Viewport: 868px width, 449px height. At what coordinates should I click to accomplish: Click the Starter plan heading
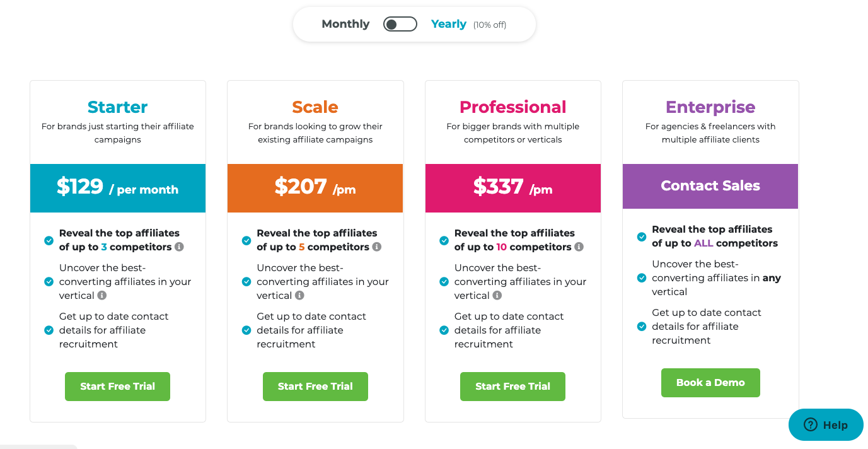click(117, 107)
